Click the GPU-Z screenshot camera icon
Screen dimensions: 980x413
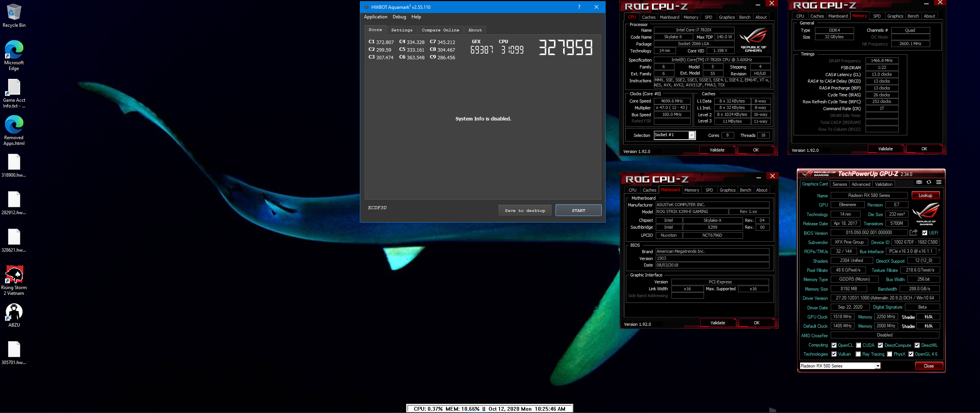pyautogui.click(x=919, y=182)
